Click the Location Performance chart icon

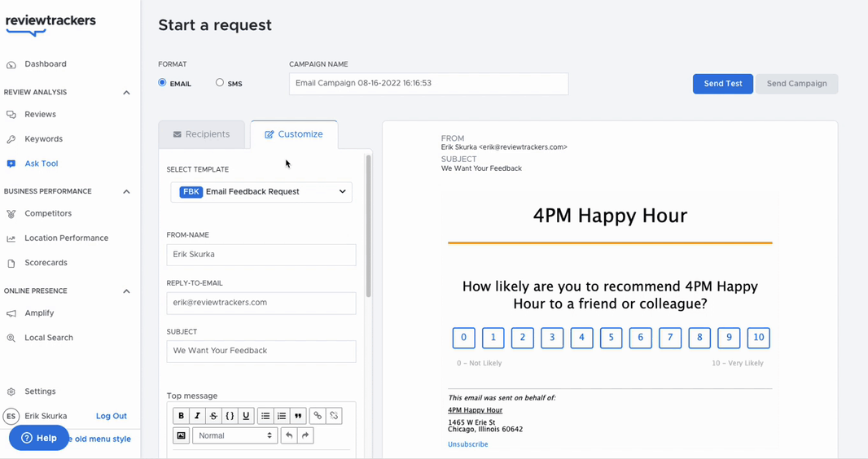(x=11, y=238)
